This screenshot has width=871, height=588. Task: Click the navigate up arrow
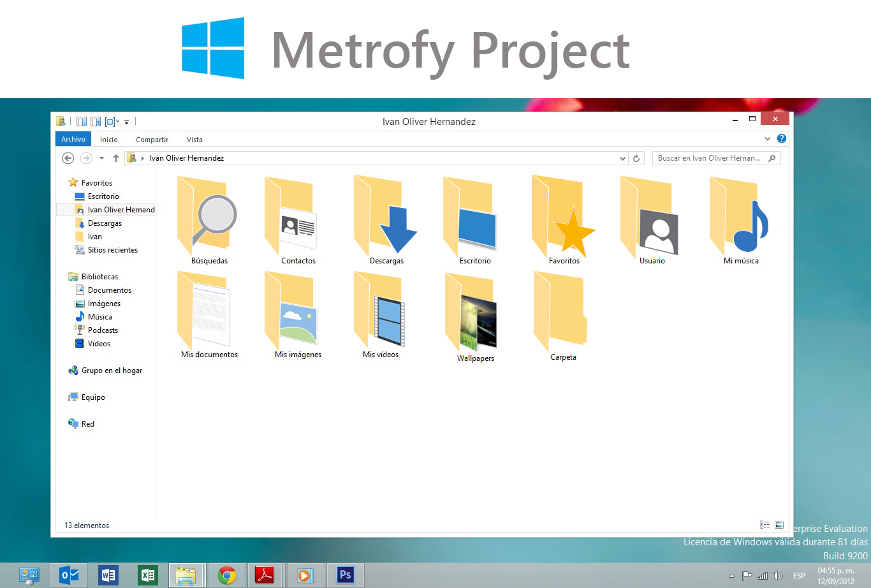pyautogui.click(x=115, y=158)
